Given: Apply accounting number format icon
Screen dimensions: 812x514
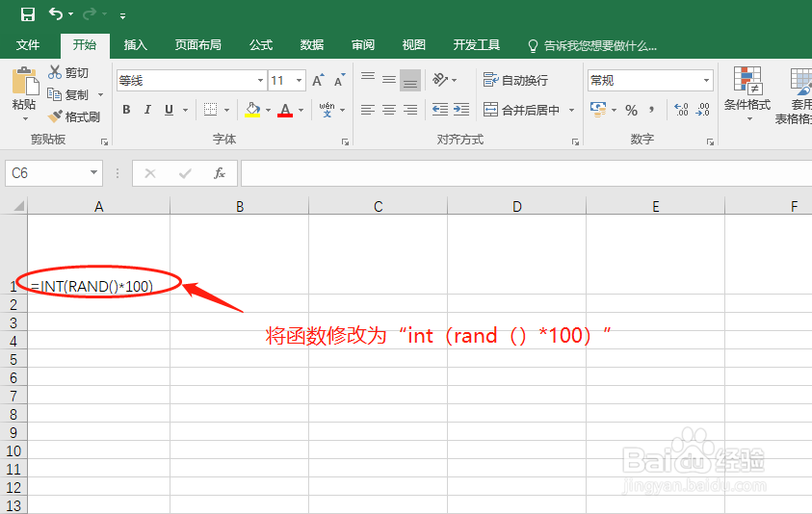Looking at the screenshot, I should (598, 110).
